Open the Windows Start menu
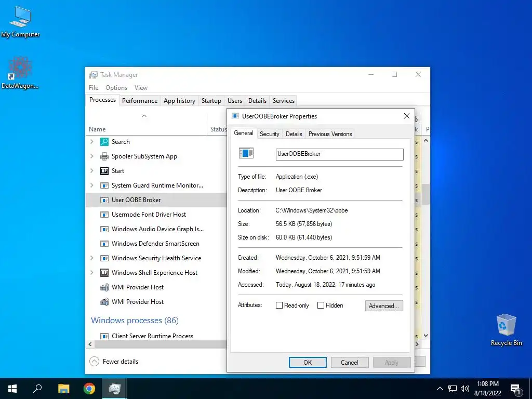The width and height of the screenshot is (532, 399). 12,389
